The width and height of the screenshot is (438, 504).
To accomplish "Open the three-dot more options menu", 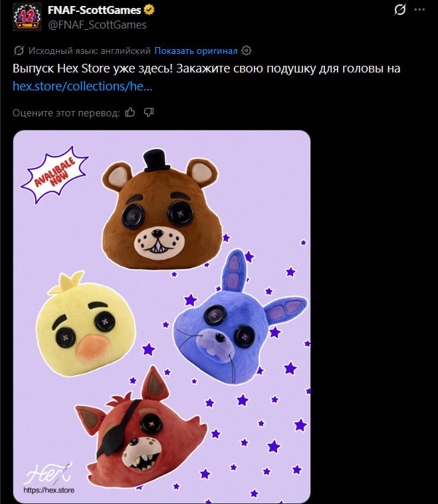I will pyautogui.click(x=419, y=10).
